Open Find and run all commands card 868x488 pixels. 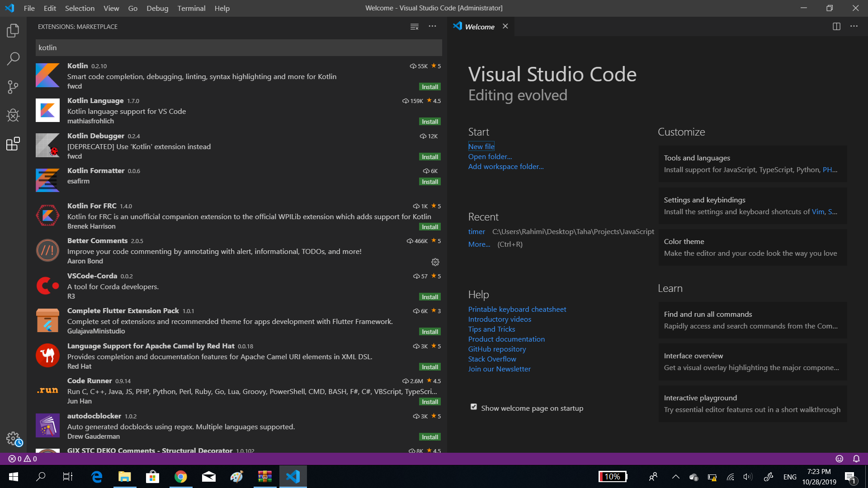pos(753,320)
